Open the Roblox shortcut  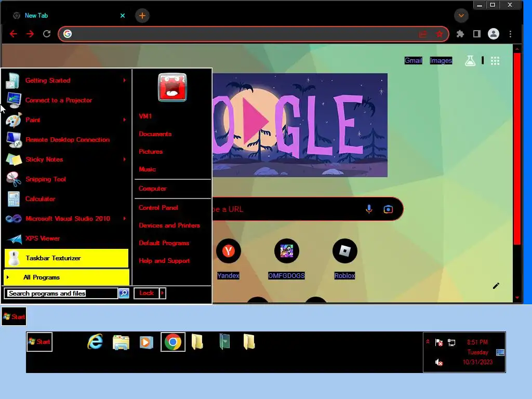pos(345,259)
